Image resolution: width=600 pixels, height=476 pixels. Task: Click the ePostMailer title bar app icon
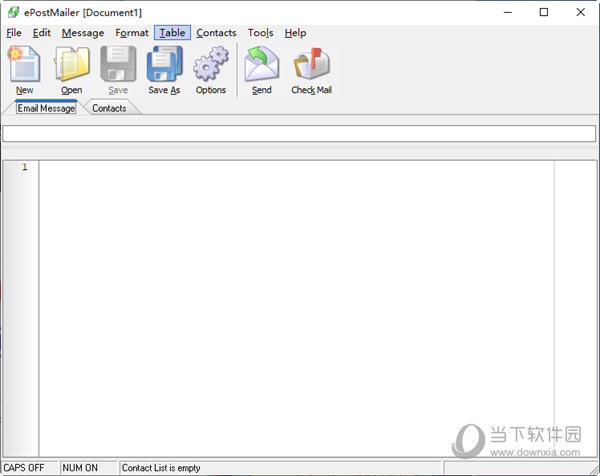(12, 12)
